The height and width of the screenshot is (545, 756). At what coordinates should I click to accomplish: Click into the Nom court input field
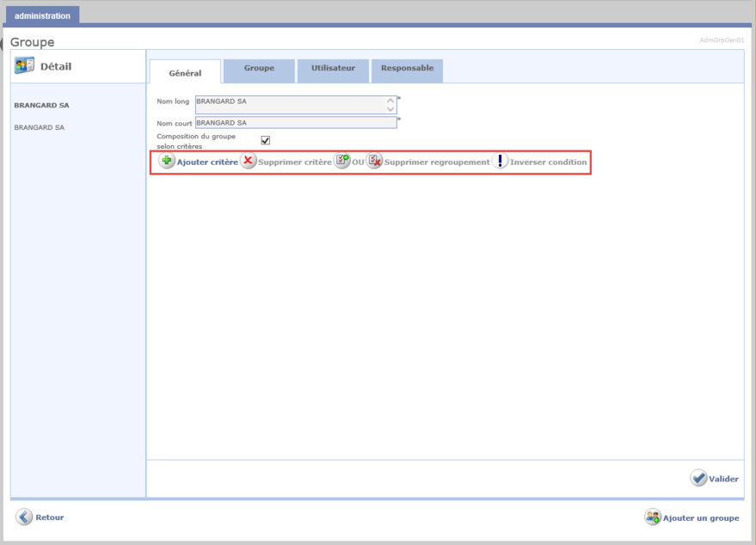pos(295,122)
